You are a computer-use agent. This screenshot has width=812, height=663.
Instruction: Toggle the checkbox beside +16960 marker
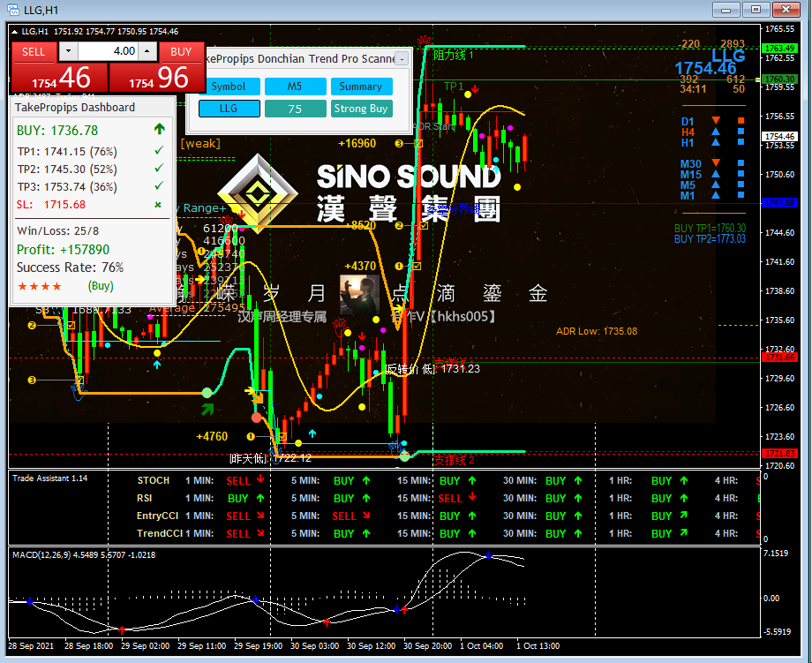(x=418, y=144)
